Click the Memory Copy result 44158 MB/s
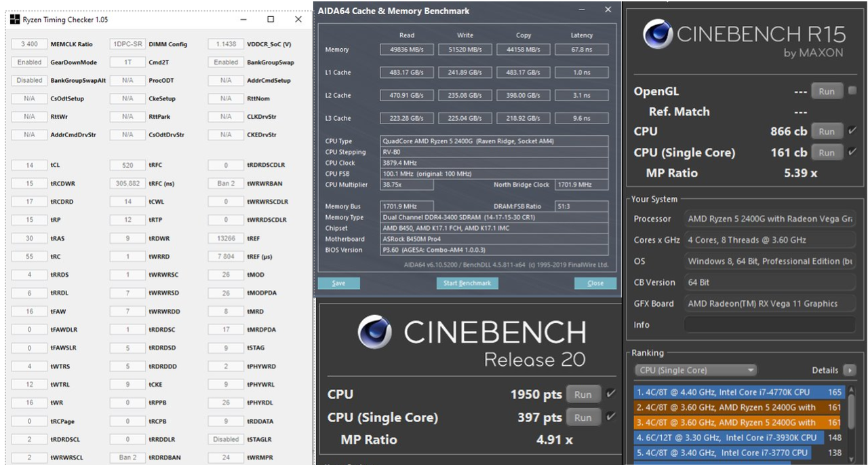 pos(524,50)
